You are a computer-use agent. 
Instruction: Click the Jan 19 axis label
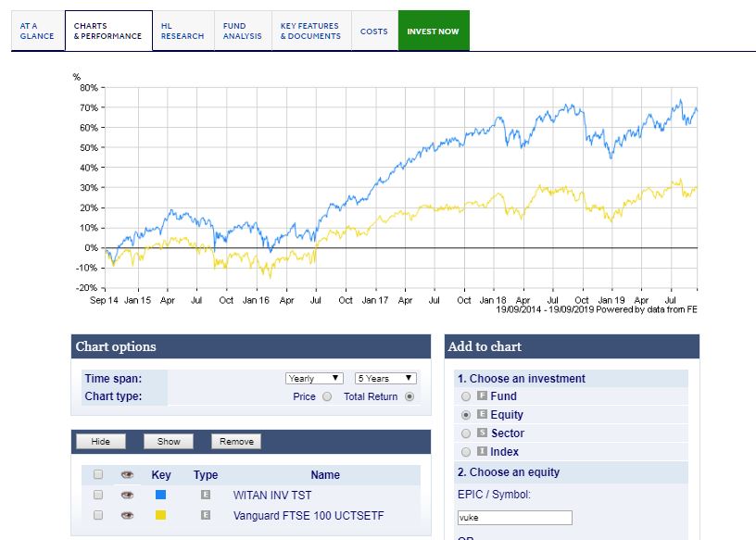(611, 300)
